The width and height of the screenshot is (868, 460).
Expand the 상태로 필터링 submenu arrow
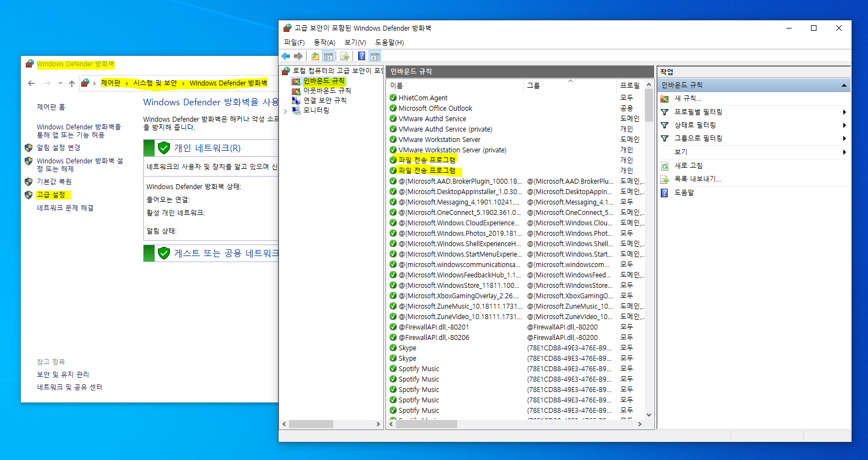844,125
